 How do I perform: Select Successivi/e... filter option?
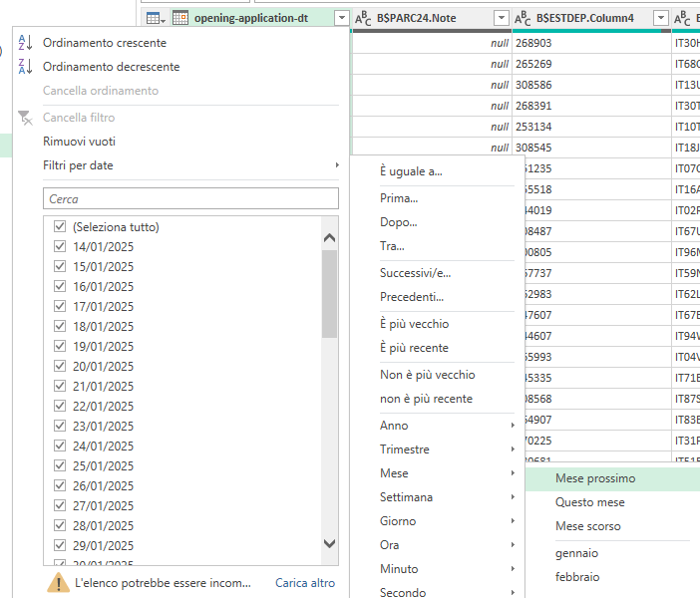[x=415, y=273]
